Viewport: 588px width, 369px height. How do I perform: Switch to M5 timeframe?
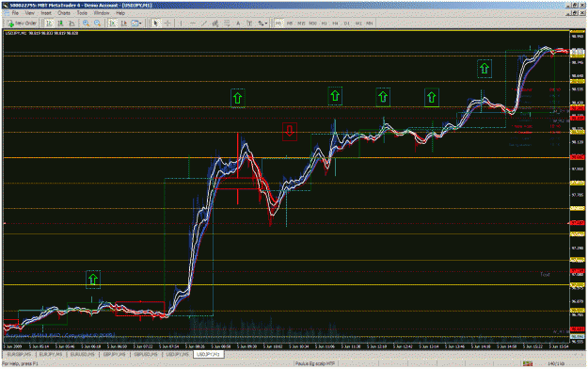290,24
